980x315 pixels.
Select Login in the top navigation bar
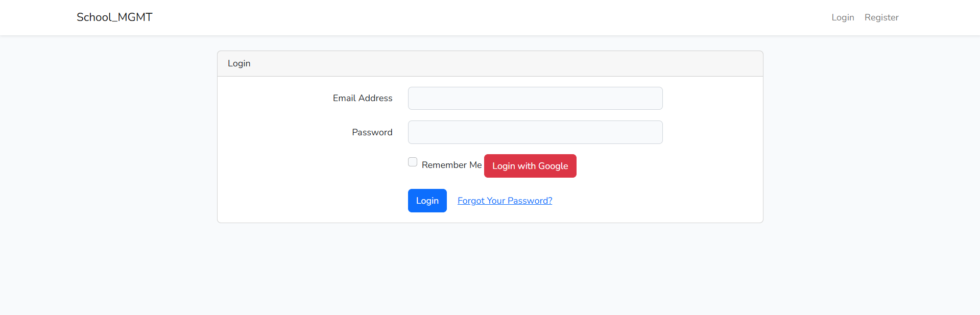click(842, 17)
